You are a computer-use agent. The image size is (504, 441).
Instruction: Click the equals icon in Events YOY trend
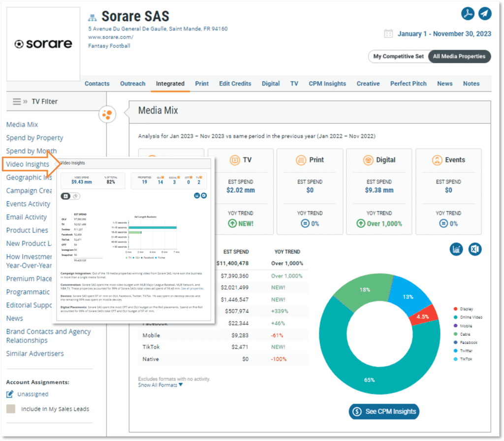(x=443, y=223)
